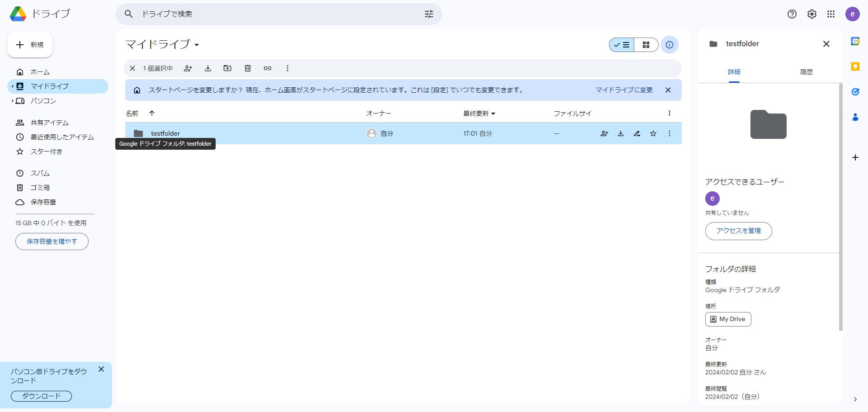
Task: Star the testfolder row
Action: coord(653,133)
